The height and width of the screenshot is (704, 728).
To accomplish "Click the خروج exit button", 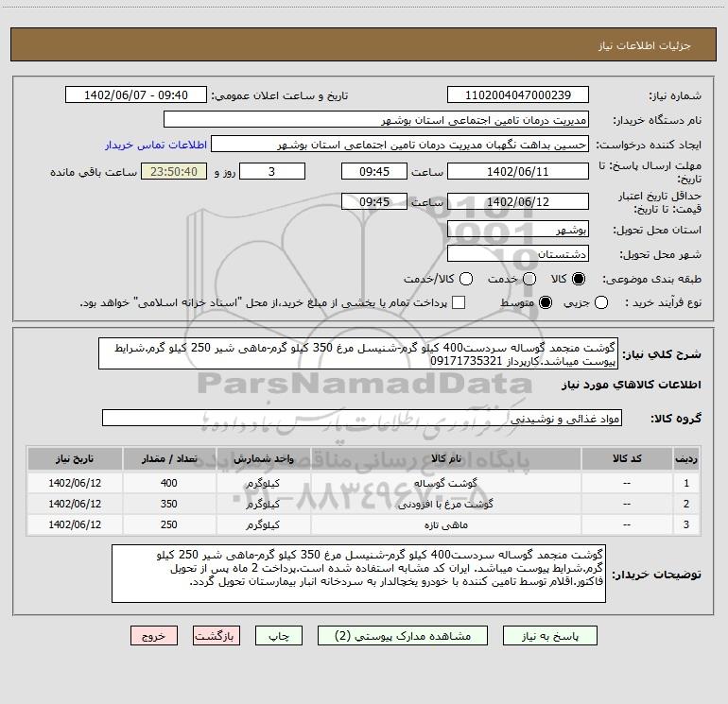I will (154, 636).
